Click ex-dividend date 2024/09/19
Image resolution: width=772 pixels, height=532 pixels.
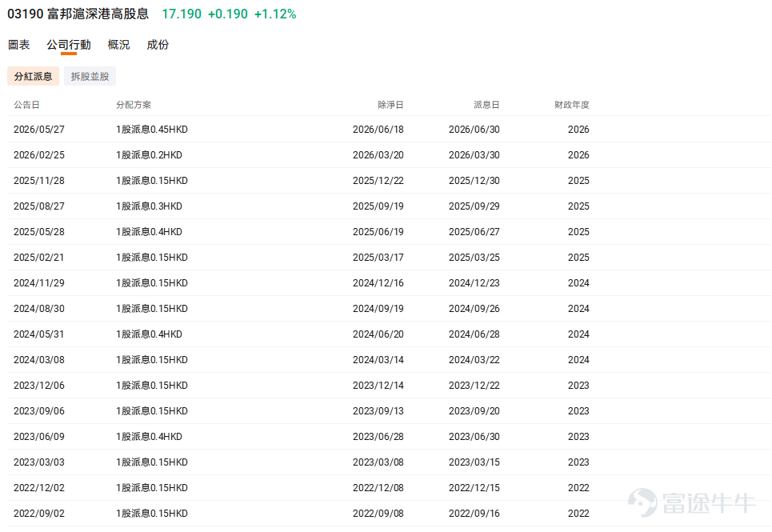[378, 309]
